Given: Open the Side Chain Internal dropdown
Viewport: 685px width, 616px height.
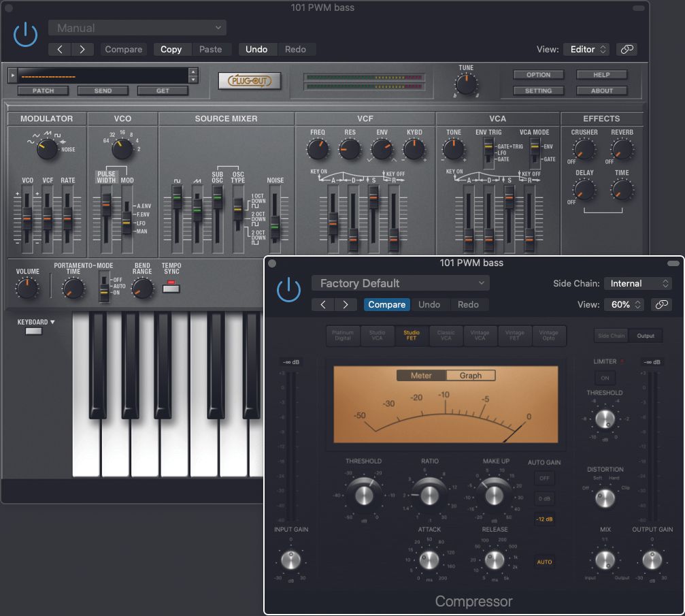Looking at the screenshot, I should (x=637, y=283).
